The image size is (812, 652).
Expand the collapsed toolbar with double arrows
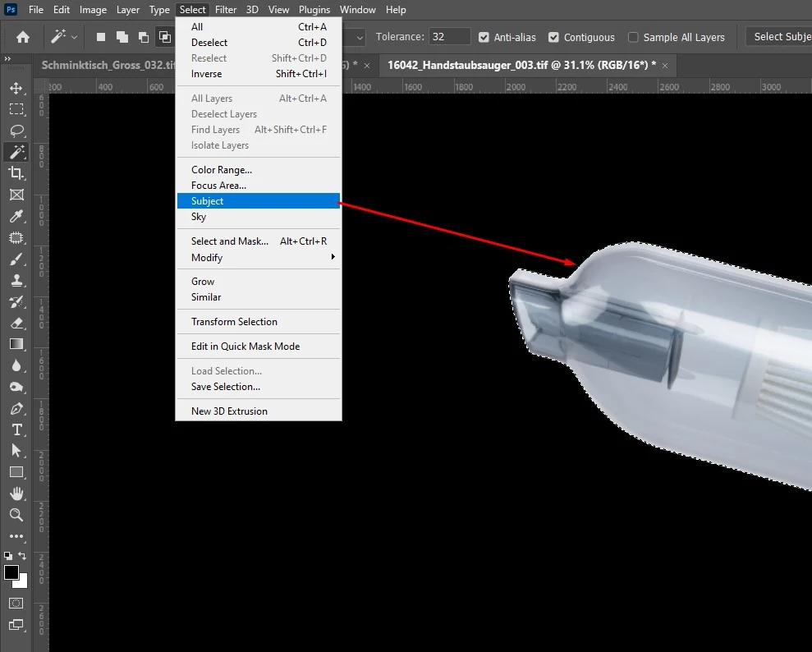pyautogui.click(x=7, y=59)
